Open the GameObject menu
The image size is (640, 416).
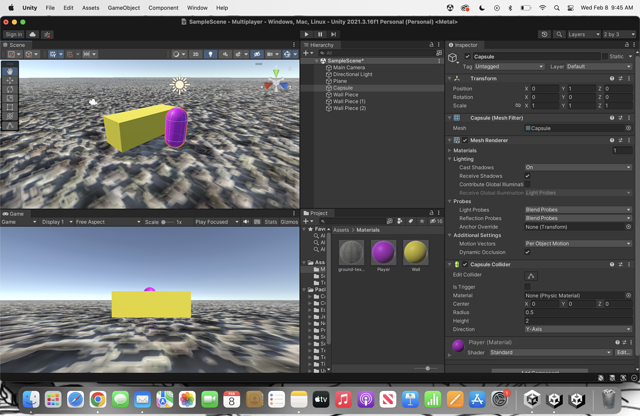click(x=124, y=7)
